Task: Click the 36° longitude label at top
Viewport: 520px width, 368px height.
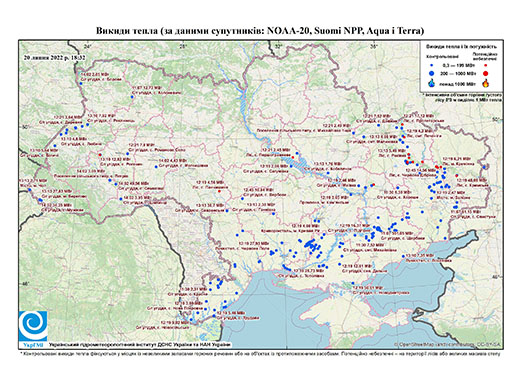Action: [x=373, y=46]
